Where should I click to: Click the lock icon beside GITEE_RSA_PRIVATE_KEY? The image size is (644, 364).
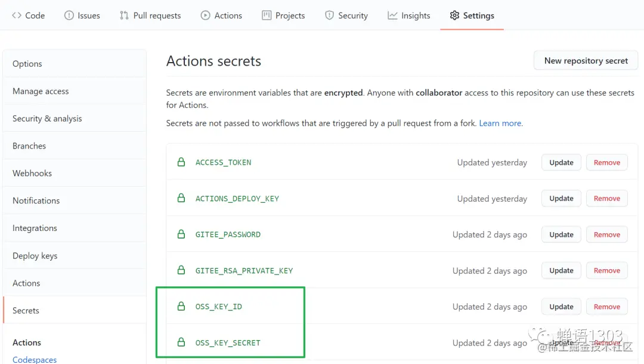[181, 270]
